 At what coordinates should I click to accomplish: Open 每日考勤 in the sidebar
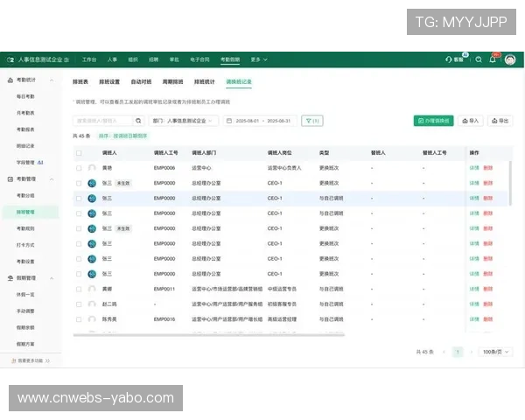click(x=25, y=96)
